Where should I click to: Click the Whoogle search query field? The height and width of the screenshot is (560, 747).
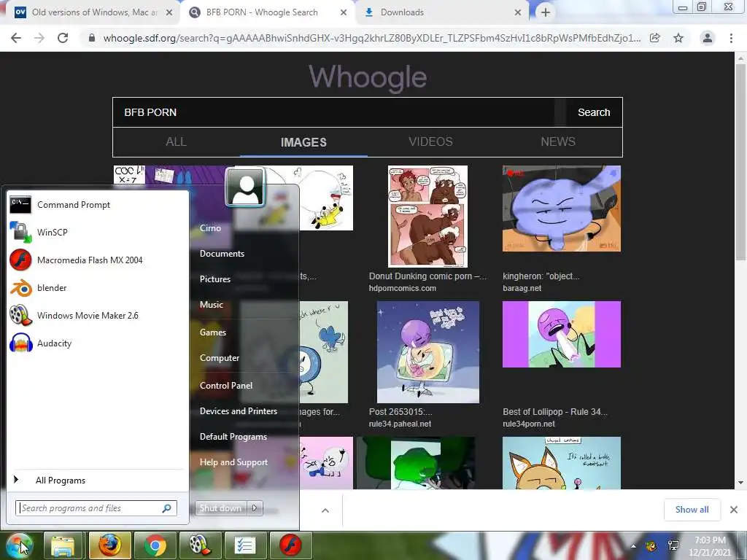pos(333,112)
